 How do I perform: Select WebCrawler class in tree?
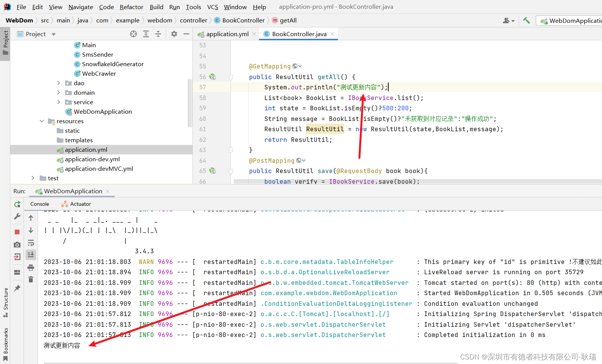tap(99, 73)
